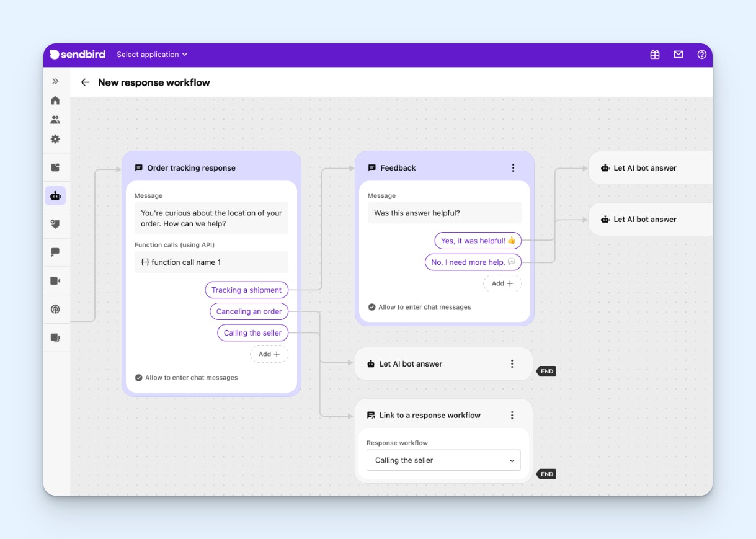The width and height of the screenshot is (756, 539).
Task: Click Add button in Feedback node
Action: 502,283
